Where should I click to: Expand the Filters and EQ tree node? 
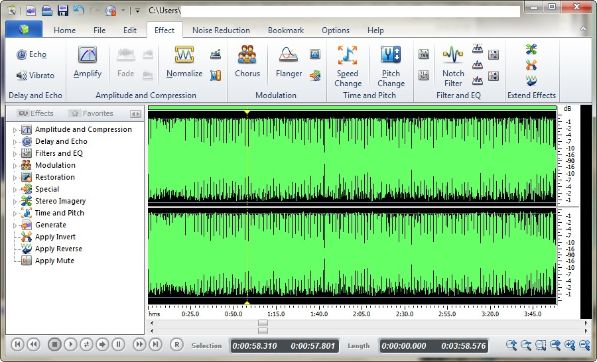(15, 154)
